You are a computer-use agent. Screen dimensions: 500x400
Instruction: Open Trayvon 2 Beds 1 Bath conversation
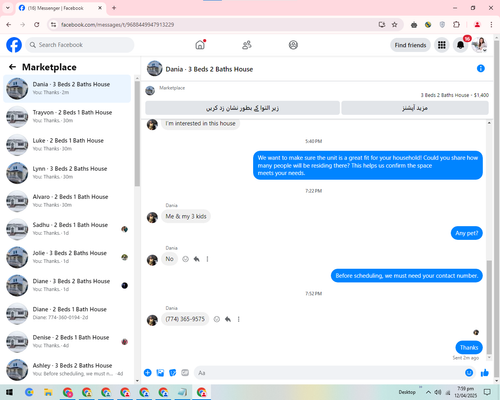(x=67, y=117)
